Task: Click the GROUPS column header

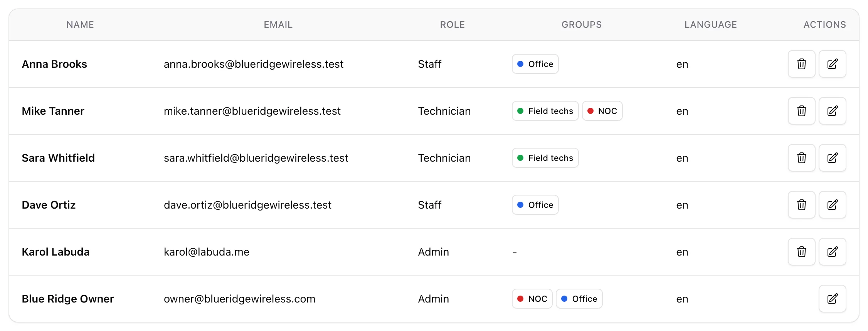Action: [x=582, y=25]
